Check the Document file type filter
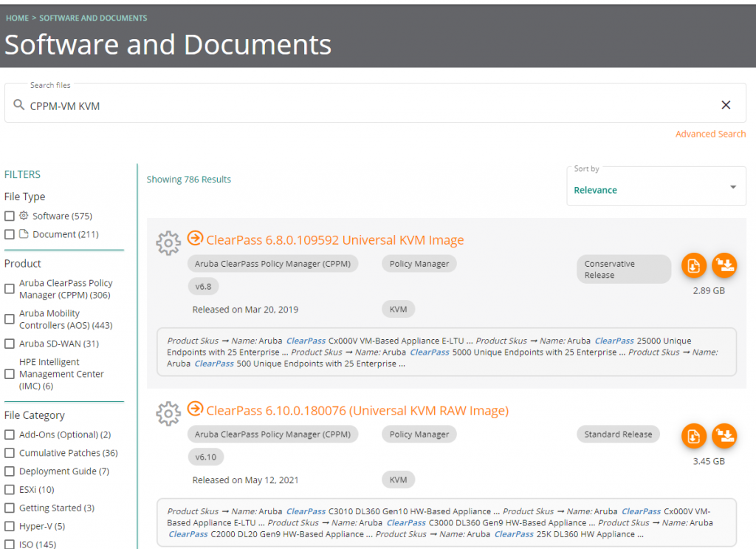This screenshot has width=756, height=549. 10,234
